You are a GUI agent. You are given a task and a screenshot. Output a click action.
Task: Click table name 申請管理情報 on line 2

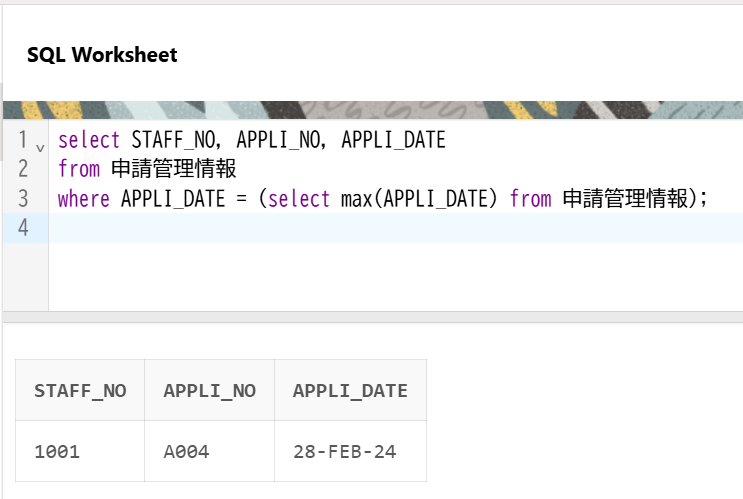tap(173, 169)
